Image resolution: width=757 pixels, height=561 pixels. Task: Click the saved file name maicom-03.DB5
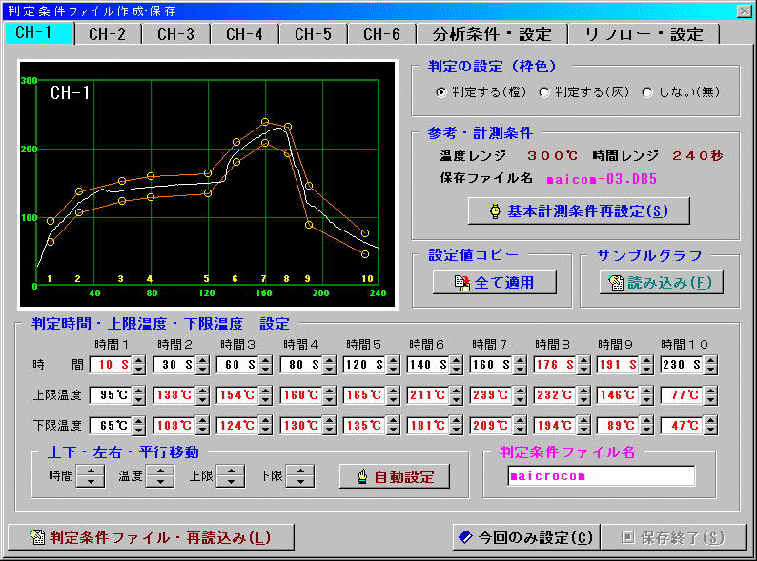click(601, 179)
